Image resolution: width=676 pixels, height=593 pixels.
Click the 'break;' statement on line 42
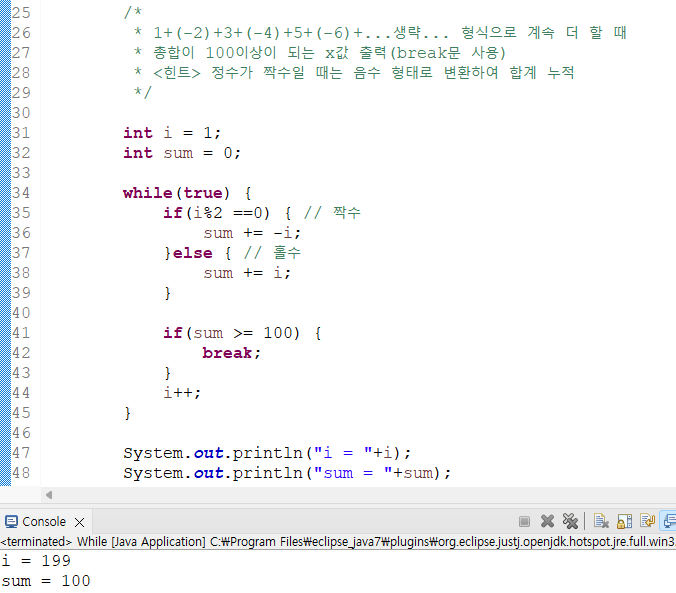(232, 353)
